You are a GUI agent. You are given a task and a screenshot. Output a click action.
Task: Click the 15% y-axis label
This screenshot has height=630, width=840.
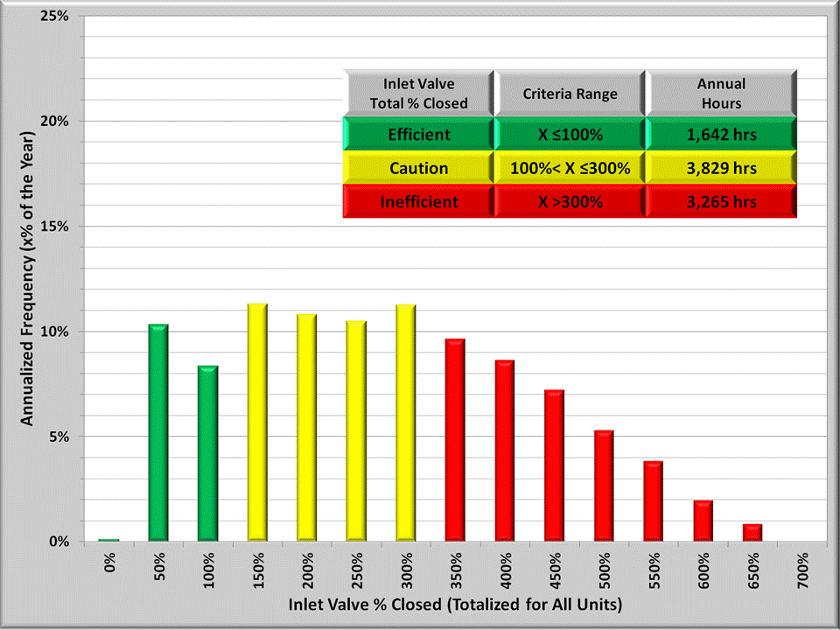pos(54,226)
